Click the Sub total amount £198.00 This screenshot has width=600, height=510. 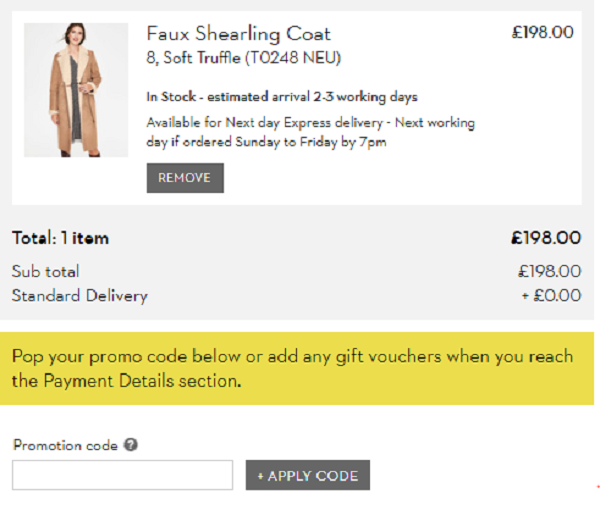coord(549,271)
